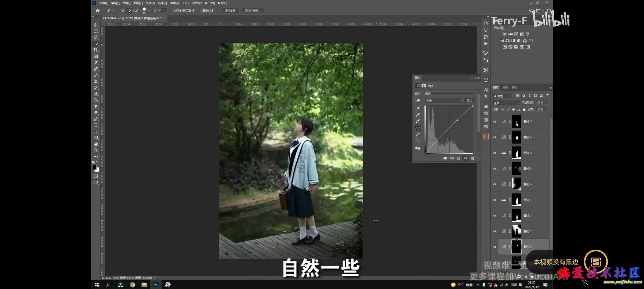Pick the Horizontal Type tool
This screenshot has width=644, height=289.
coord(96,125)
